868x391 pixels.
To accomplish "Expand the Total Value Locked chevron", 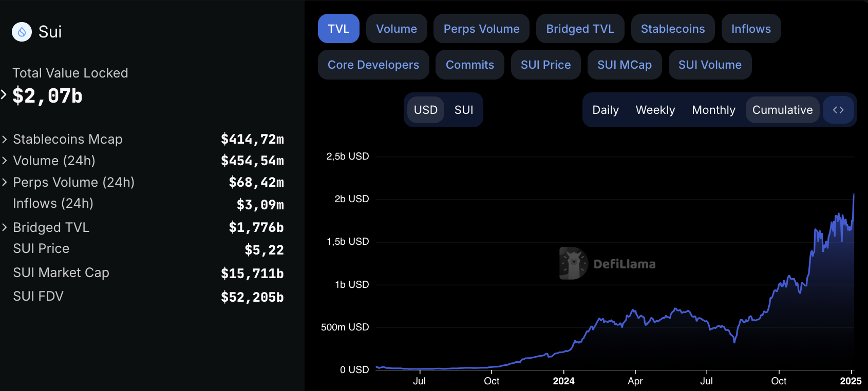I will point(4,94).
